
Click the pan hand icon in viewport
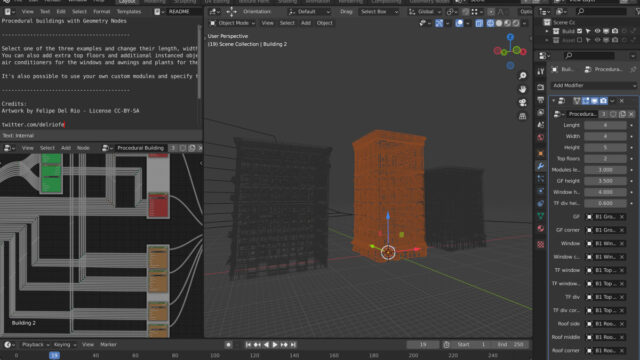pos(522,89)
